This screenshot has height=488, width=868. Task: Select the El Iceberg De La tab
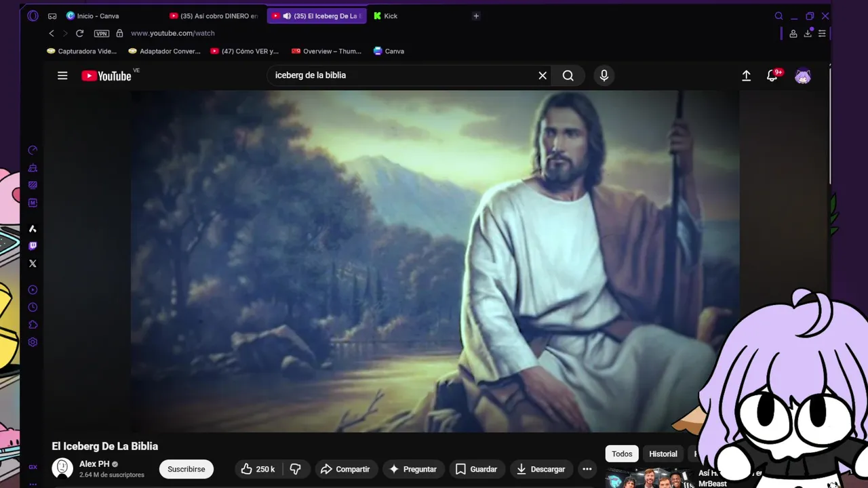tap(317, 16)
